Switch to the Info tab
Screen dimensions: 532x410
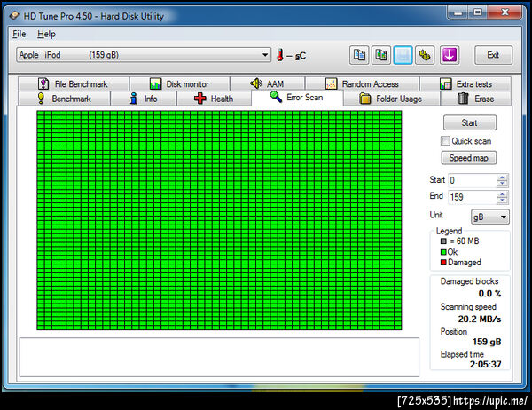144,99
